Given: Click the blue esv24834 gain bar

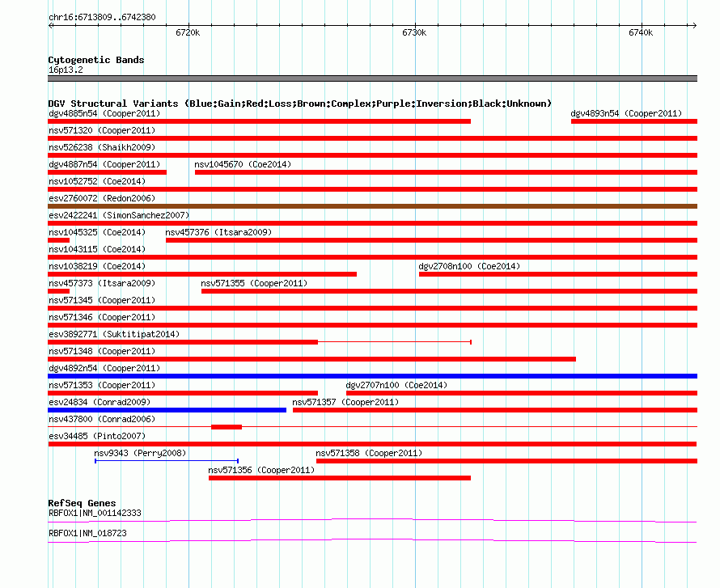Looking at the screenshot, I should pyautogui.click(x=167, y=410).
